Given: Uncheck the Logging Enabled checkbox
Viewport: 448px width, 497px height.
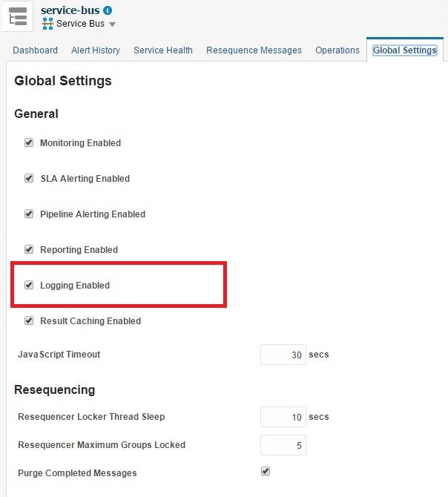Looking at the screenshot, I should pyautogui.click(x=29, y=285).
